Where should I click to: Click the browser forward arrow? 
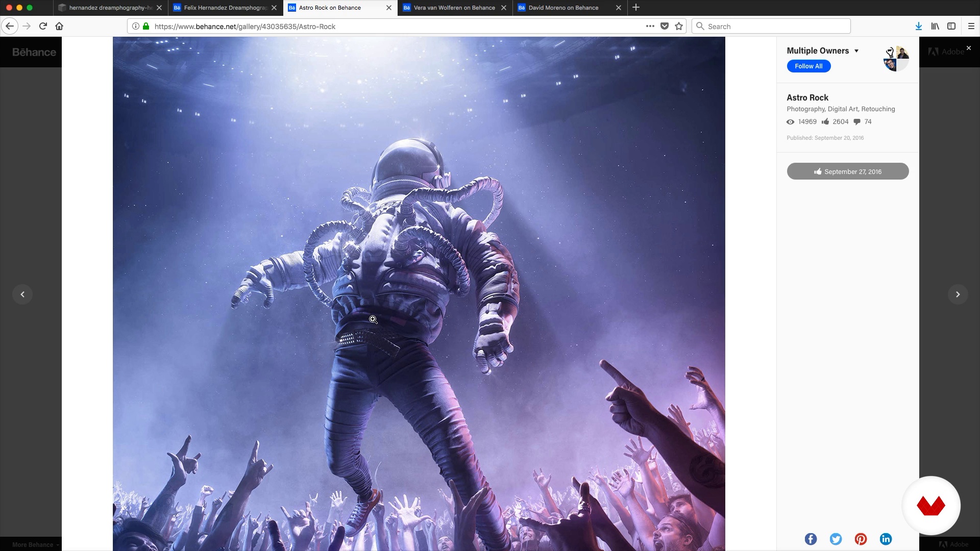point(27,26)
